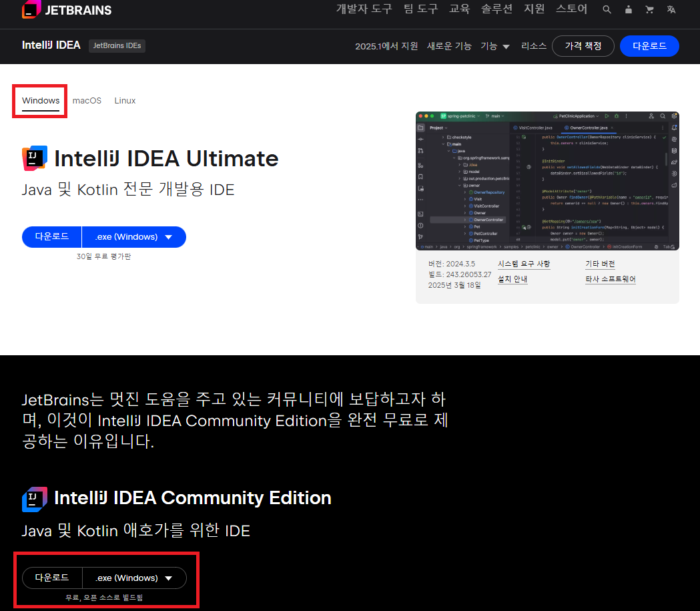Screen dimensions: 700x611
Task: Click the IDE screenshot preview image
Action: point(547,181)
